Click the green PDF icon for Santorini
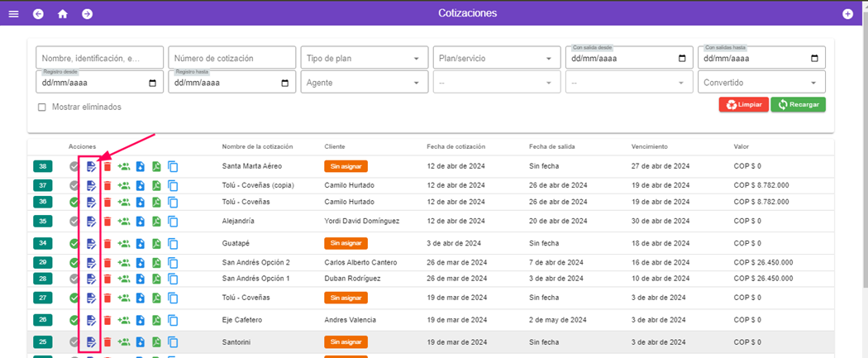This screenshot has height=358, width=868. tap(156, 341)
